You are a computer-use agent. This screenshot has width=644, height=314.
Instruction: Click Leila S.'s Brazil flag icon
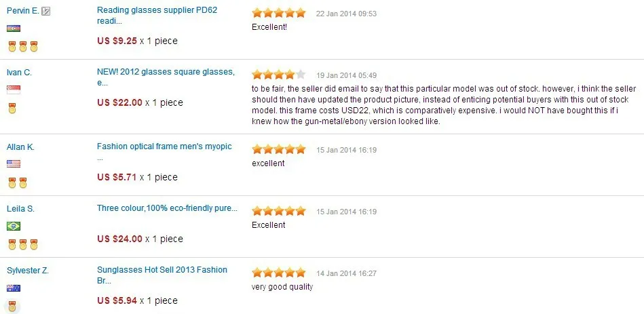pos(14,226)
